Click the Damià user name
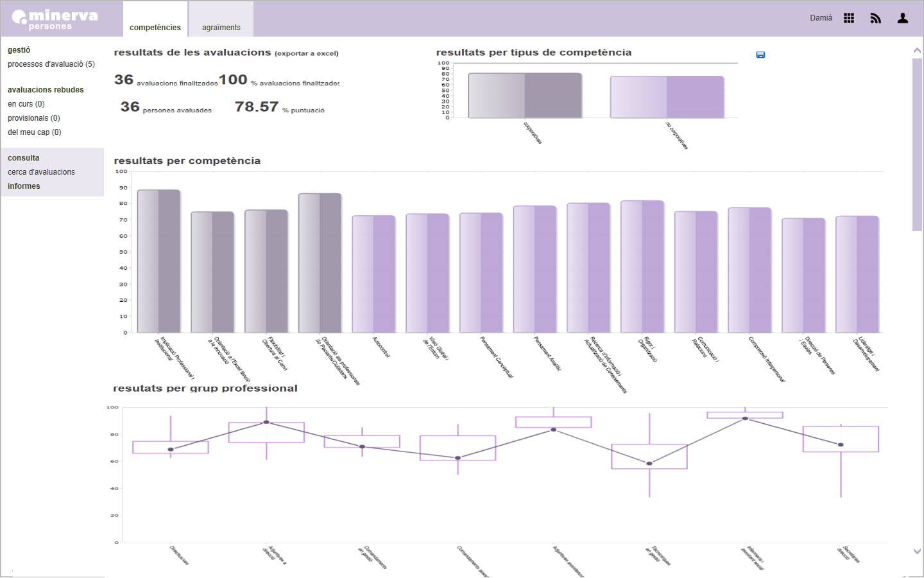The image size is (924, 578). click(821, 18)
